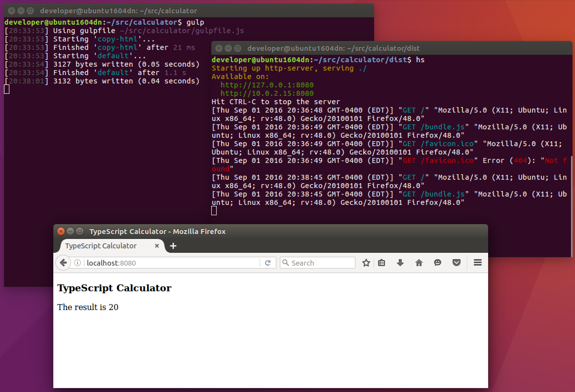Show bookmarks list icon

pos(382,263)
